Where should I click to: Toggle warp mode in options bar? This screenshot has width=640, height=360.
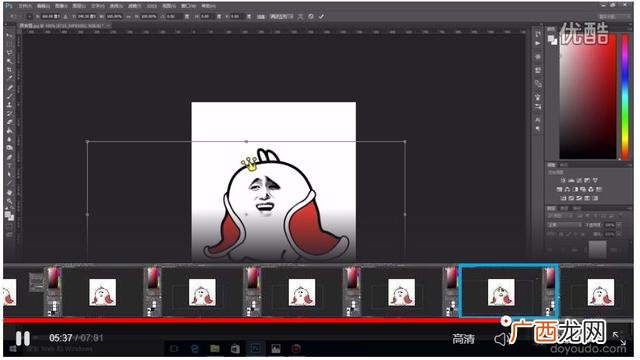[x=300, y=16]
